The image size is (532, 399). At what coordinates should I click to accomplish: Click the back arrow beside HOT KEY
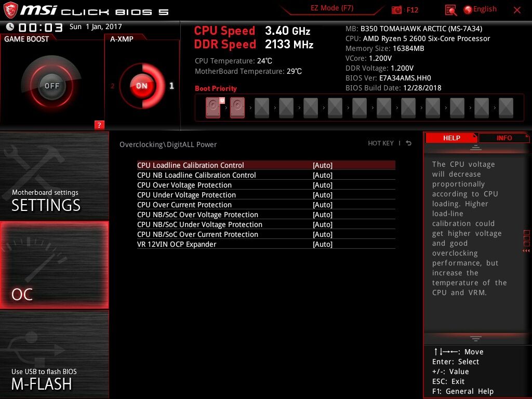(408, 143)
